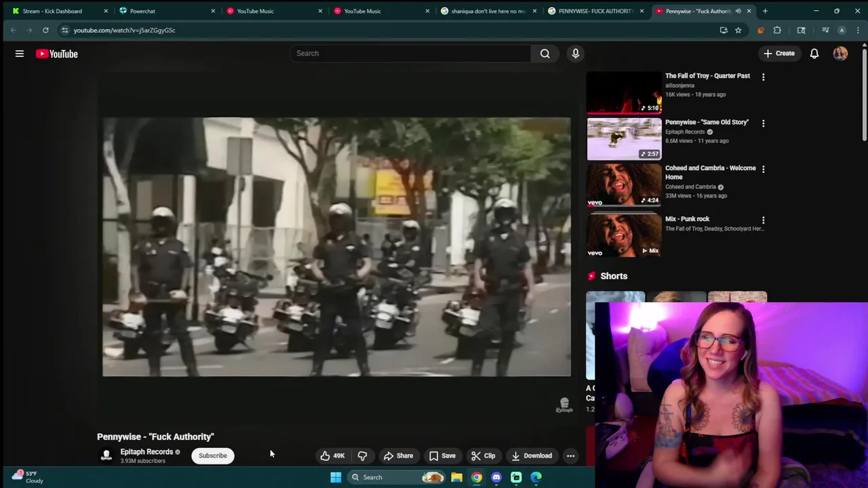Screen dimensions: 868x488
Task: Reload the page
Action: click(x=45, y=30)
